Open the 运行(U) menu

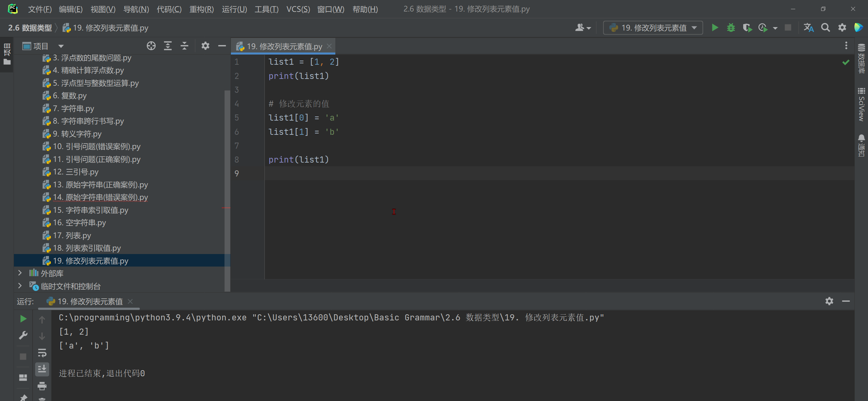(234, 9)
